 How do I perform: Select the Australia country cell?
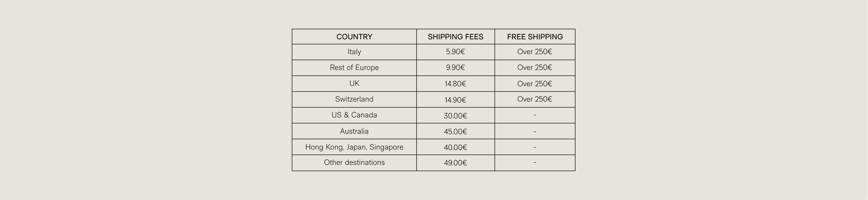(x=354, y=131)
